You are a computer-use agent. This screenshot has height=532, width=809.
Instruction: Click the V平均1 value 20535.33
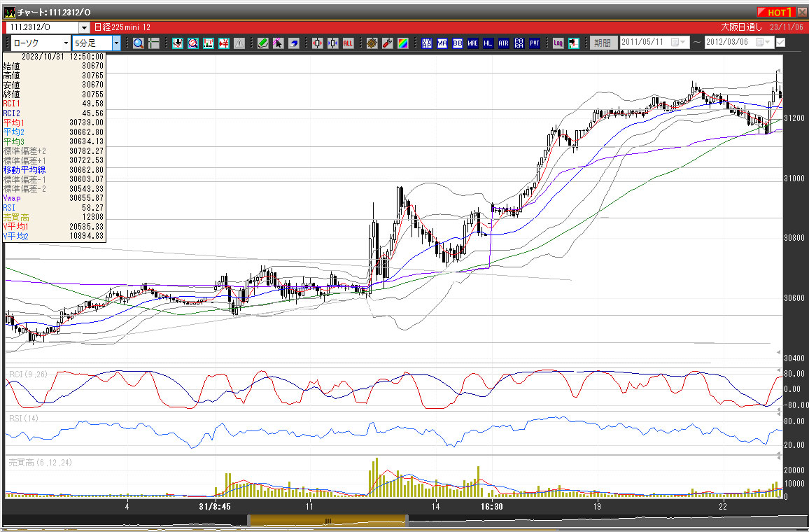click(87, 227)
